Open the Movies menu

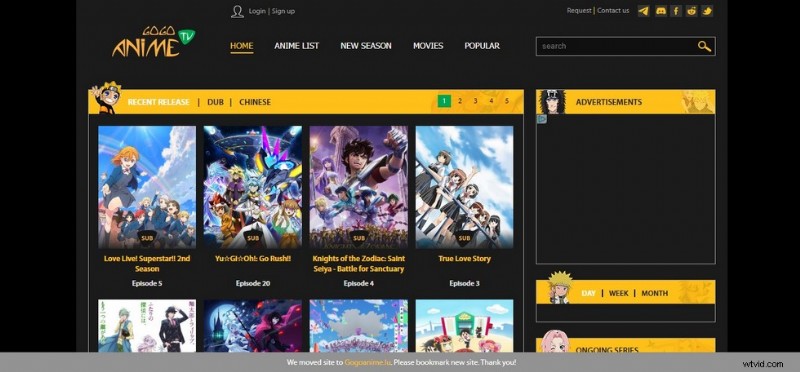click(428, 46)
